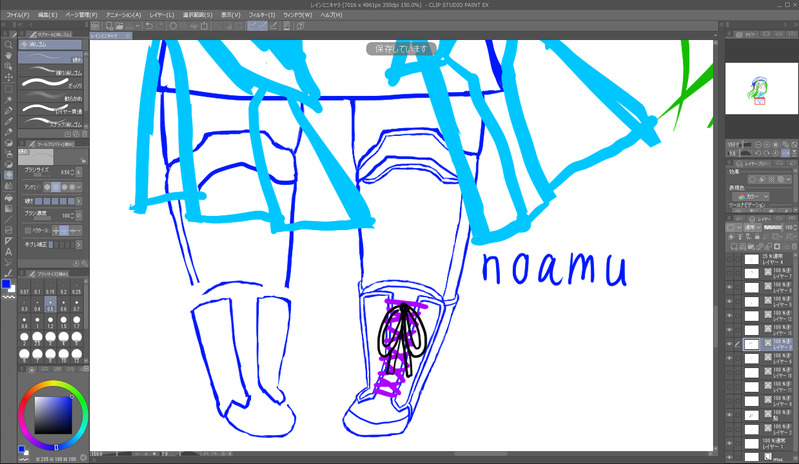Select the Figure line tool
The width and height of the screenshot is (799, 464).
pyautogui.click(x=8, y=219)
